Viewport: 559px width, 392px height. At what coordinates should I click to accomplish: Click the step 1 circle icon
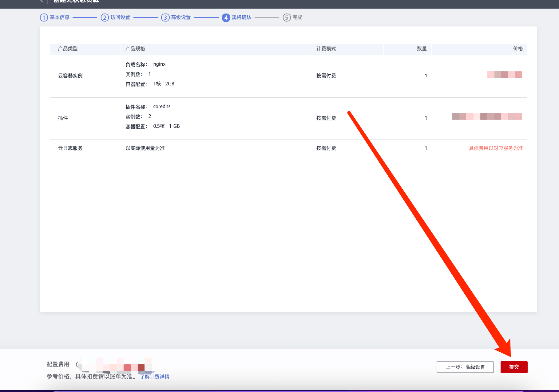pos(44,18)
